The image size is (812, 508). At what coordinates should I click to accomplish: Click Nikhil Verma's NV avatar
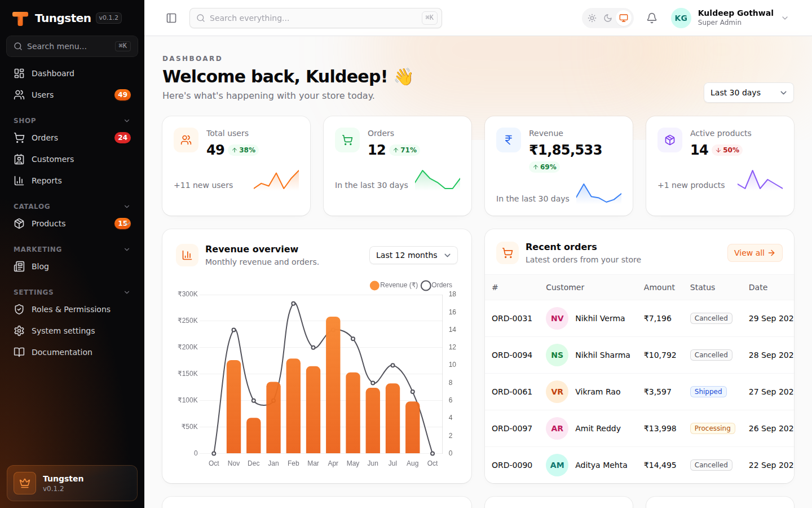point(557,318)
